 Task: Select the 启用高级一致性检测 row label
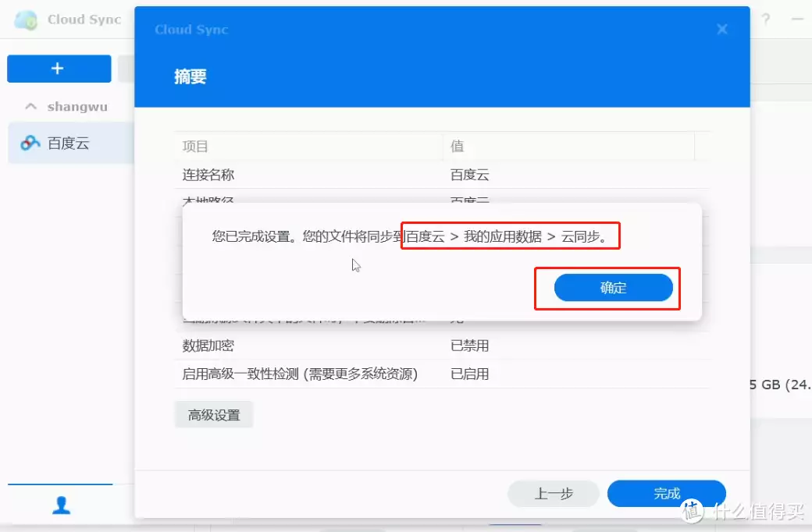tap(300, 374)
